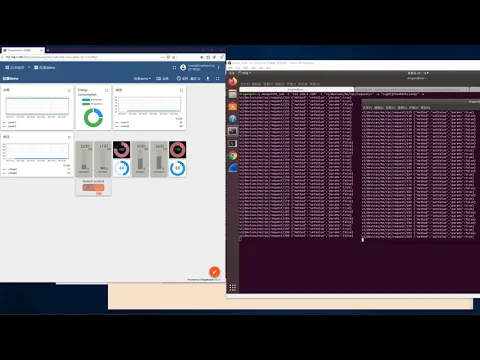
Task: Toggle the Switch control widget switch
Action: (93, 188)
